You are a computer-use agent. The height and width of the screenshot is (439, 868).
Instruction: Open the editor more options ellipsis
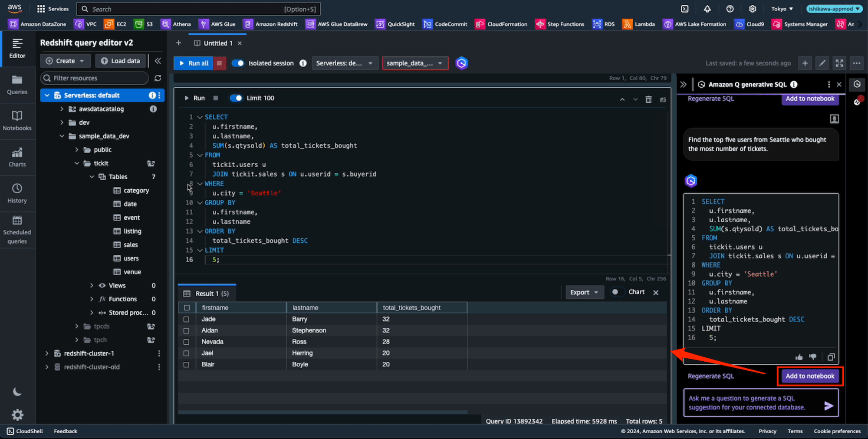click(x=856, y=63)
